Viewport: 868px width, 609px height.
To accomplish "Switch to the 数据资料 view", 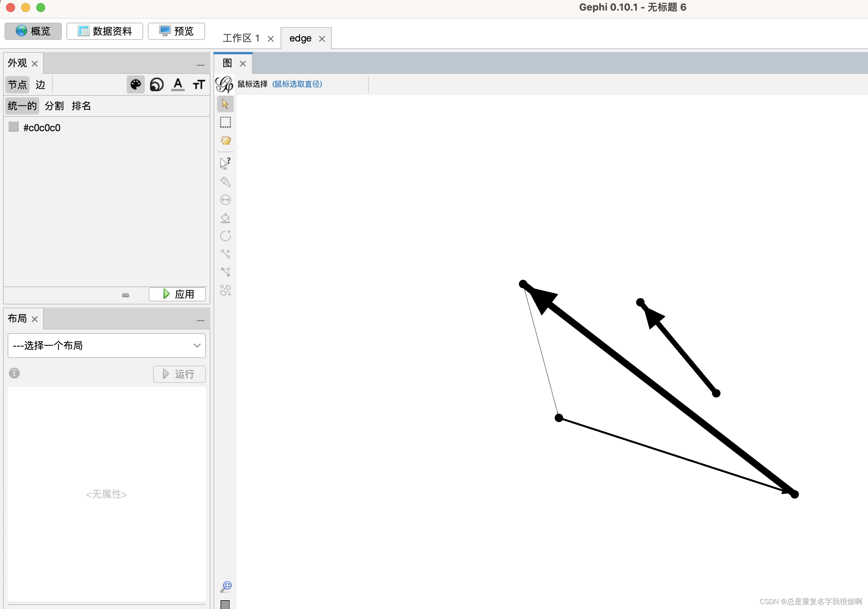I will pos(105,31).
